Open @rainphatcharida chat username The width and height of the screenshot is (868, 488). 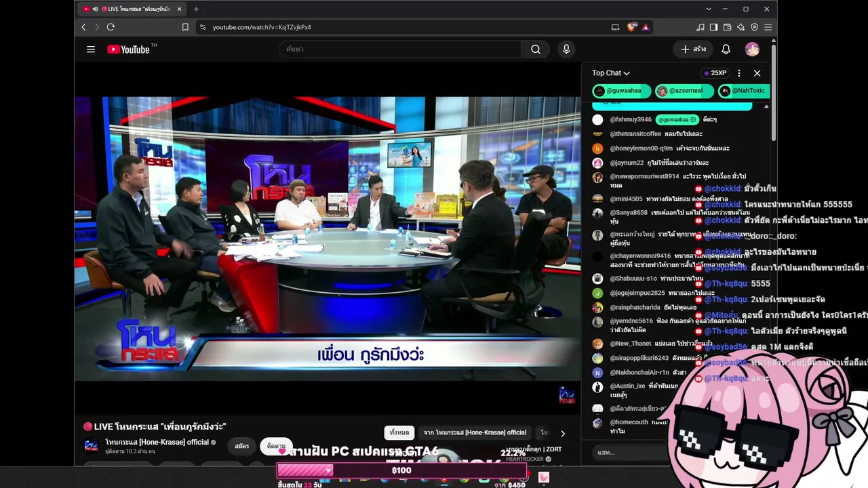pos(635,307)
